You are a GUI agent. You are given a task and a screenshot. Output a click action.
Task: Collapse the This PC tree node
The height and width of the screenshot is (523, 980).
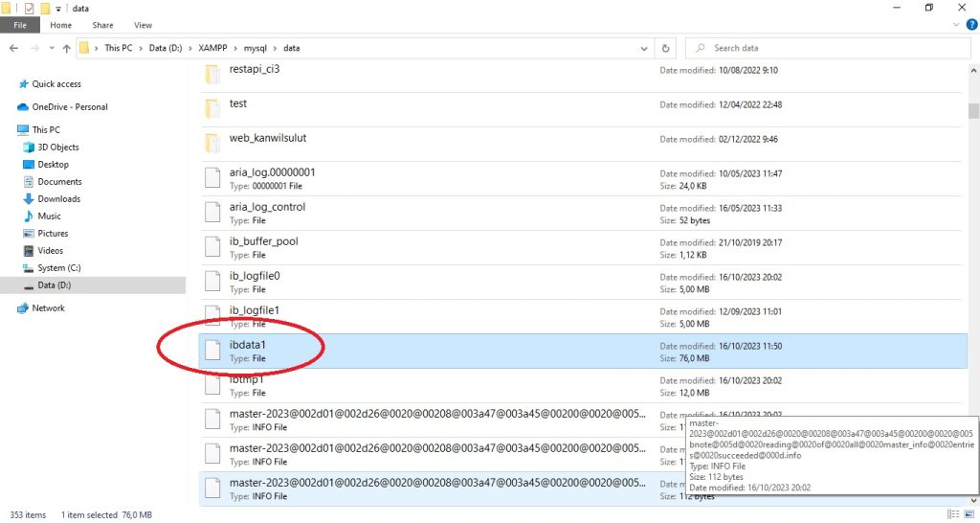click(9, 130)
